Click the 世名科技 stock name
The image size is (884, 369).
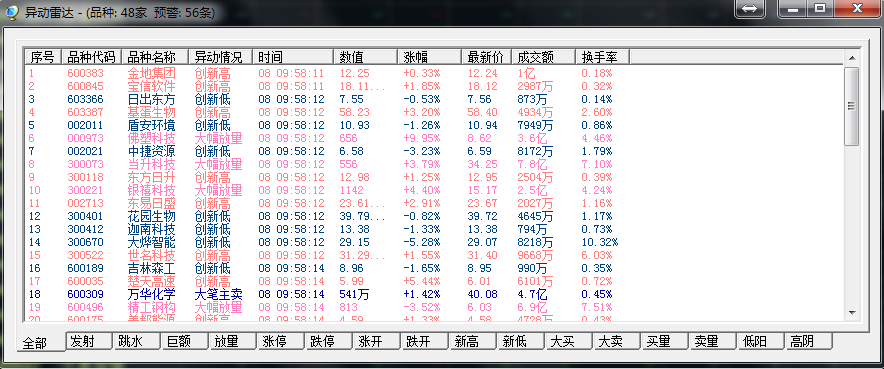(152, 255)
